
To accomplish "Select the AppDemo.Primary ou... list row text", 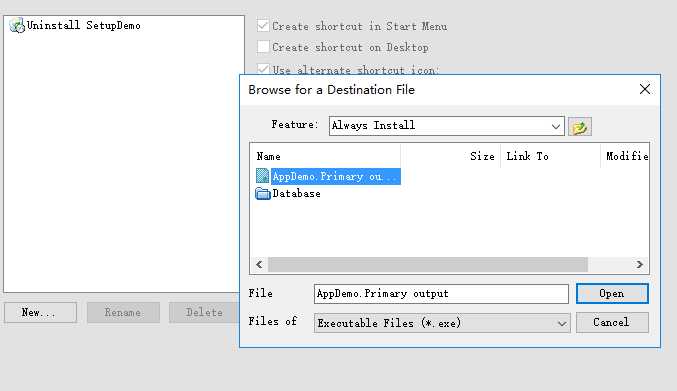I will [x=335, y=177].
